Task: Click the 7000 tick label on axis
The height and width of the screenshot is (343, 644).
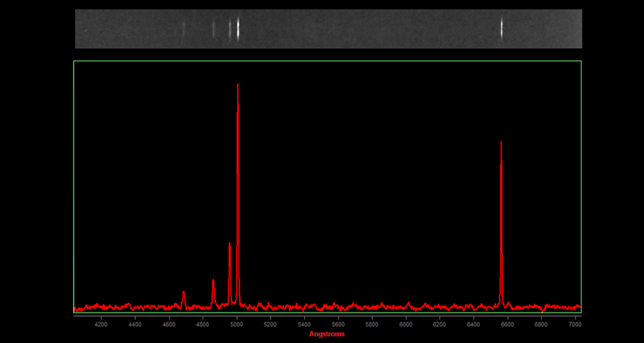Action: 574,324
